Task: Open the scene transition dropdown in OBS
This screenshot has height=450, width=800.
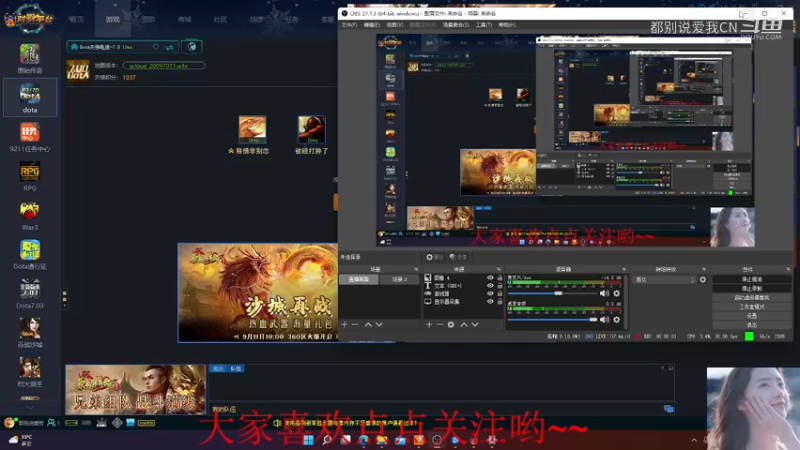Action: point(664,280)
